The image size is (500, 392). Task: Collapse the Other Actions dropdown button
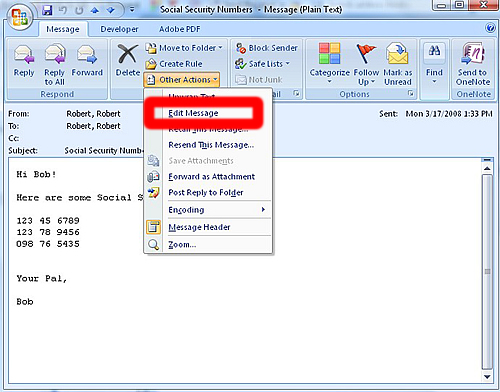click(182, 80)
